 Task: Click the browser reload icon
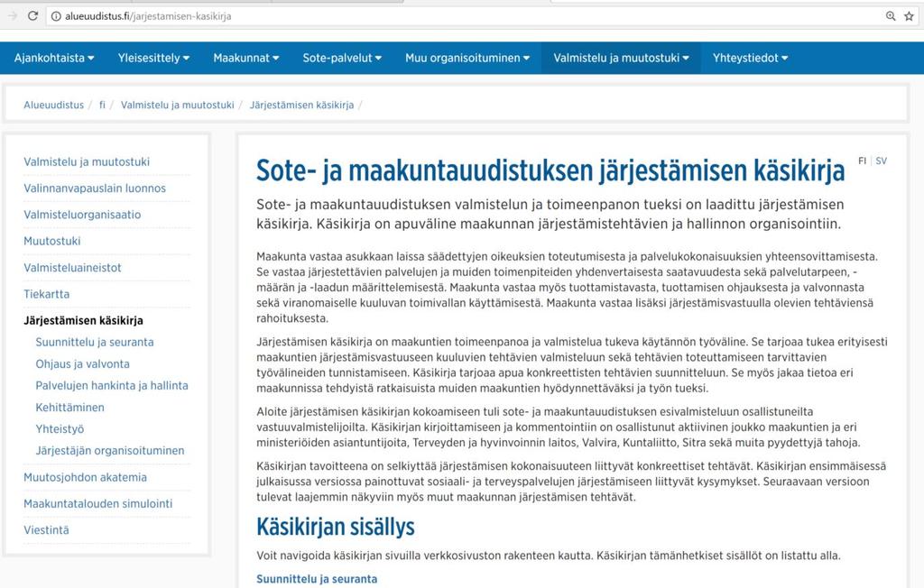(33, 16)
